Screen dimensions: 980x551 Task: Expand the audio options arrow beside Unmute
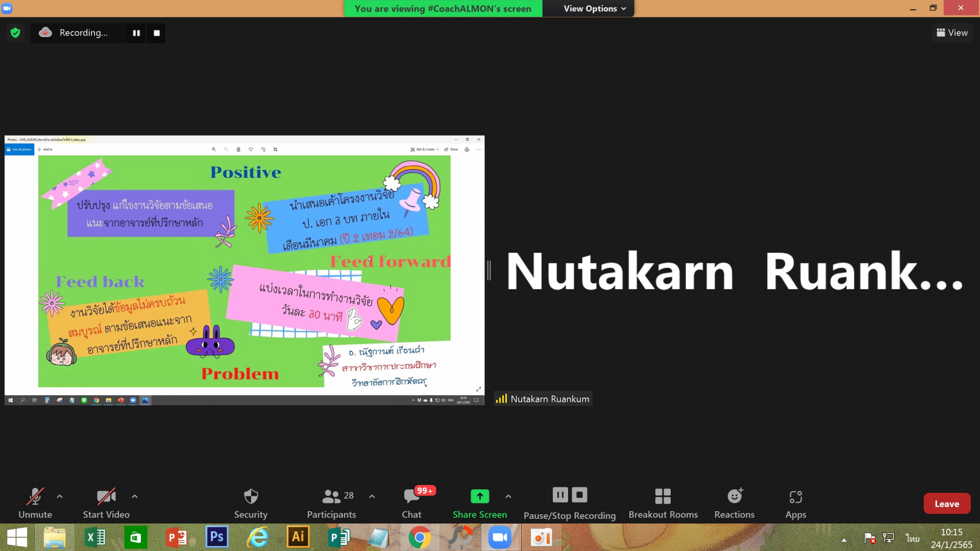tap(60, 496)
